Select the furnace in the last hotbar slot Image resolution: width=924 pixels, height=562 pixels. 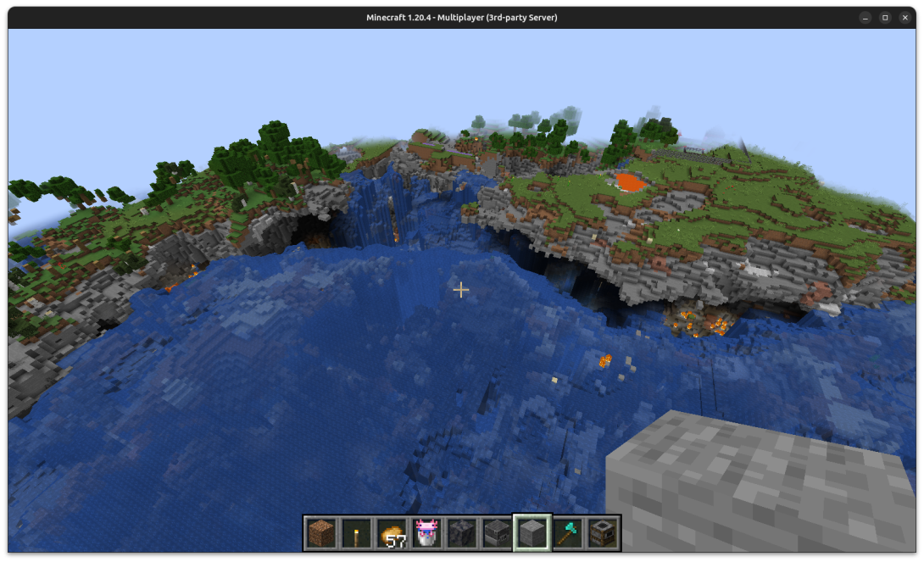pyautogui.click(x=601, y=531)
